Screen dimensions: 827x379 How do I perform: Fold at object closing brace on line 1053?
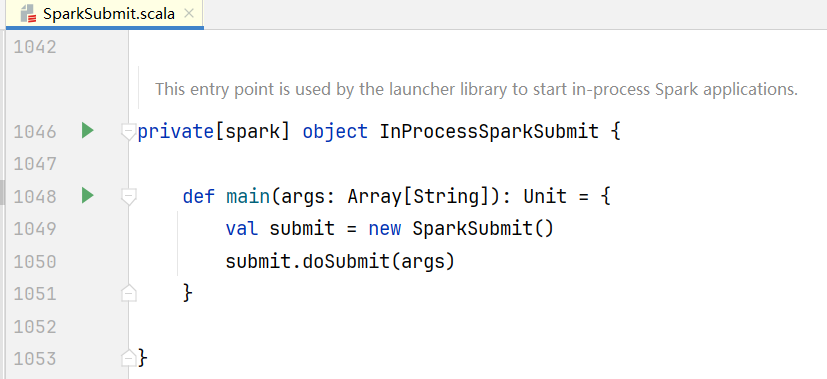coord(128,358)
